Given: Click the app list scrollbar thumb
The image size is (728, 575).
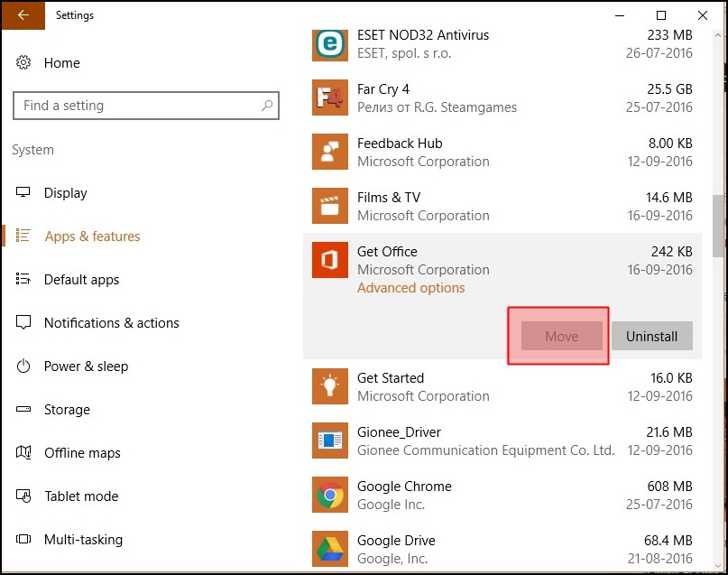Looking at the screenshot, I should pos(718,226).
